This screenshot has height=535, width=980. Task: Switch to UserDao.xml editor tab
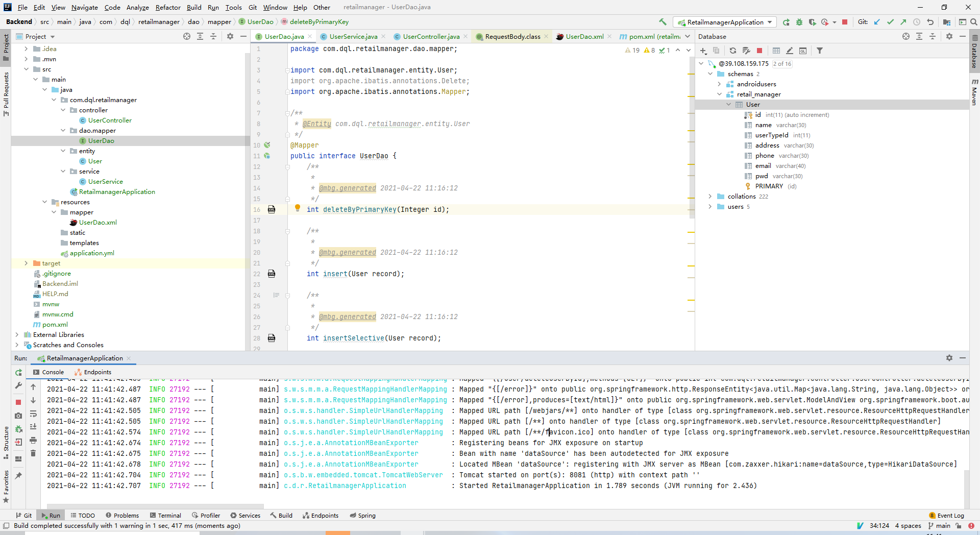584,36
